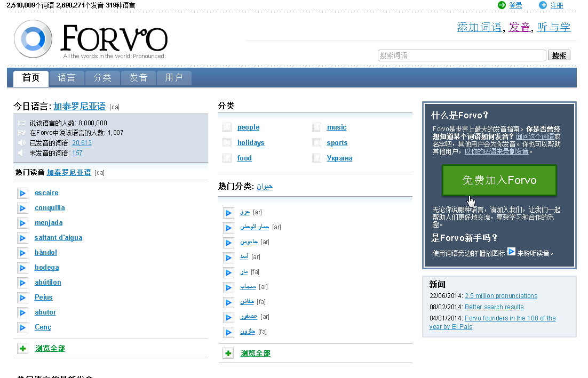The height and width of the screenshot is (378, 588).
Task: Play the pronunciation of Cenç
Action: pyautogui.click(x=22, y=328)
